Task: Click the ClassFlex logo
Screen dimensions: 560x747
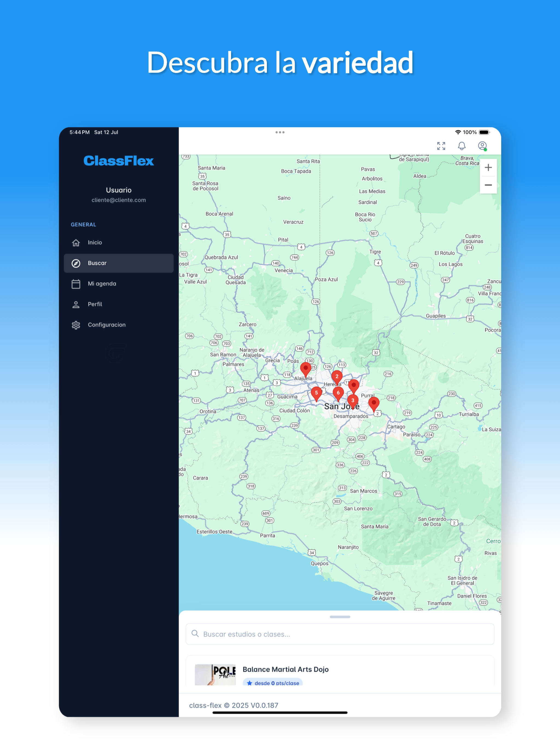Action: (x=119, y=161)
